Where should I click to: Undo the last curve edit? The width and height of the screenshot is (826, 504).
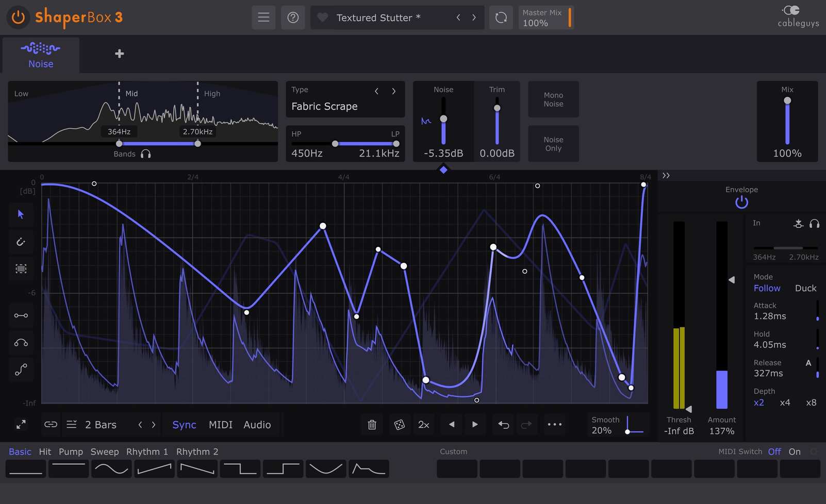503,424
